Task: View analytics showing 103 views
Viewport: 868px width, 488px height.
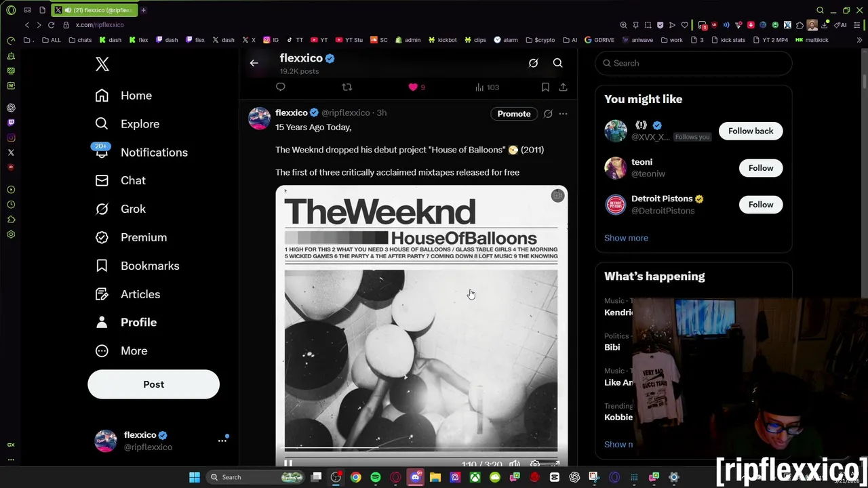Action: click(x=487, y=87)
